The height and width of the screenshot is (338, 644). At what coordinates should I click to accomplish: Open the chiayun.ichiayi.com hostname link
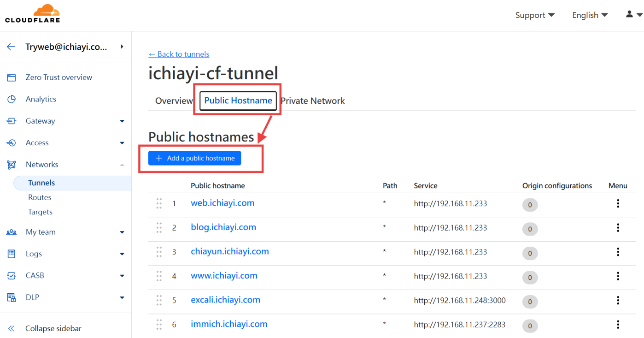(230, 251)
